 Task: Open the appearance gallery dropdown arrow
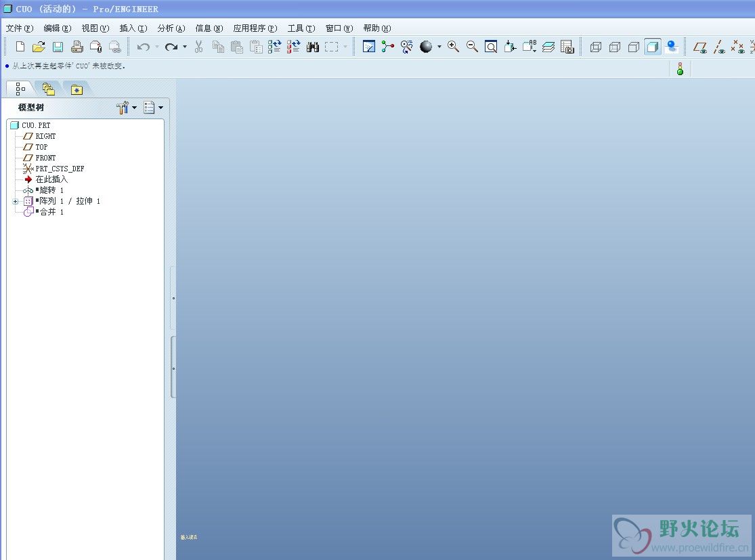coord(439,47)
